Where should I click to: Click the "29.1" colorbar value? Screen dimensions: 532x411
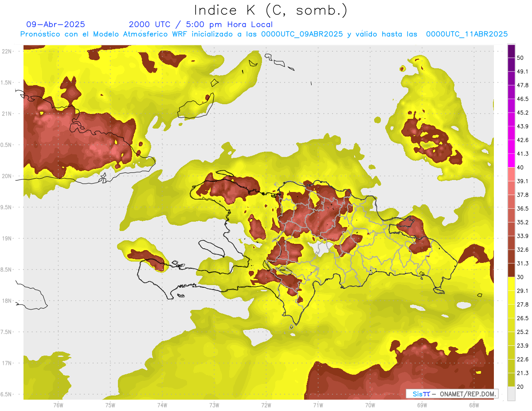523,291
